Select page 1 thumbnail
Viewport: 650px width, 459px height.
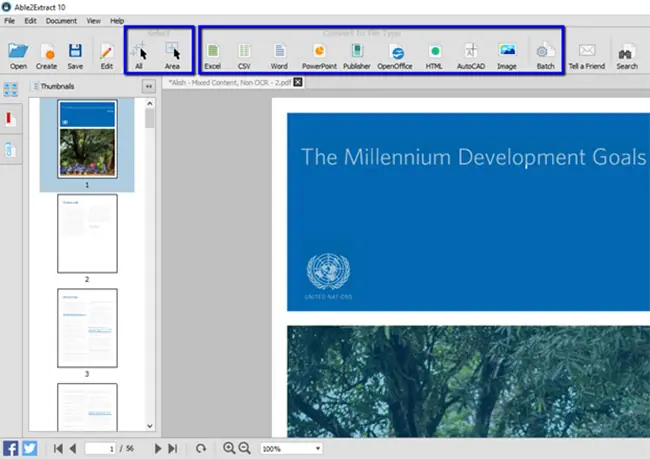point(87,139)
